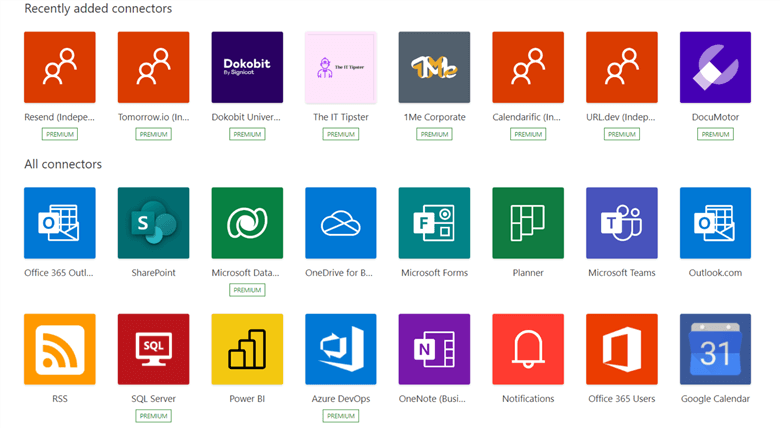Click the 'Microsoft Forms' label text
Viewport: 780px width, 428px height.
pyautogui.click(x=434, y=273)
